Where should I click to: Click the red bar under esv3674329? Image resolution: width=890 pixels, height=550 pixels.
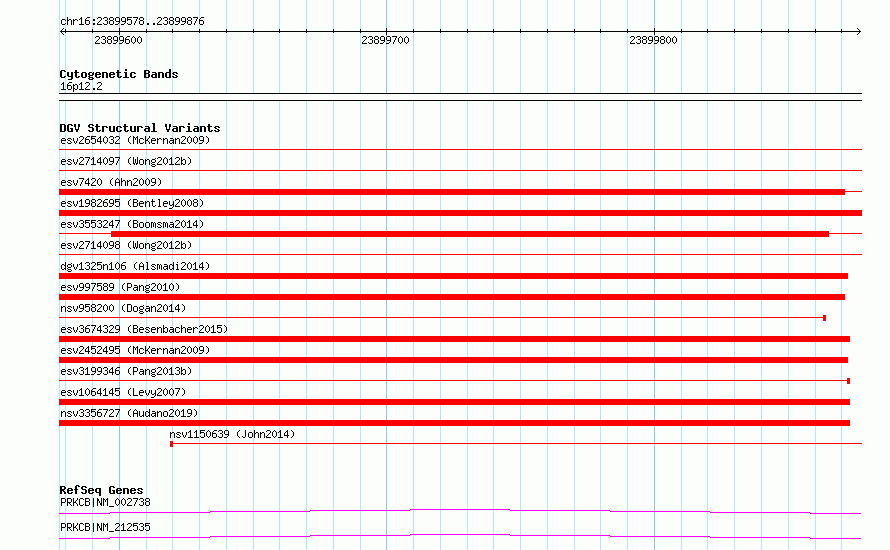pyautogui.click(x=455, y=339)
